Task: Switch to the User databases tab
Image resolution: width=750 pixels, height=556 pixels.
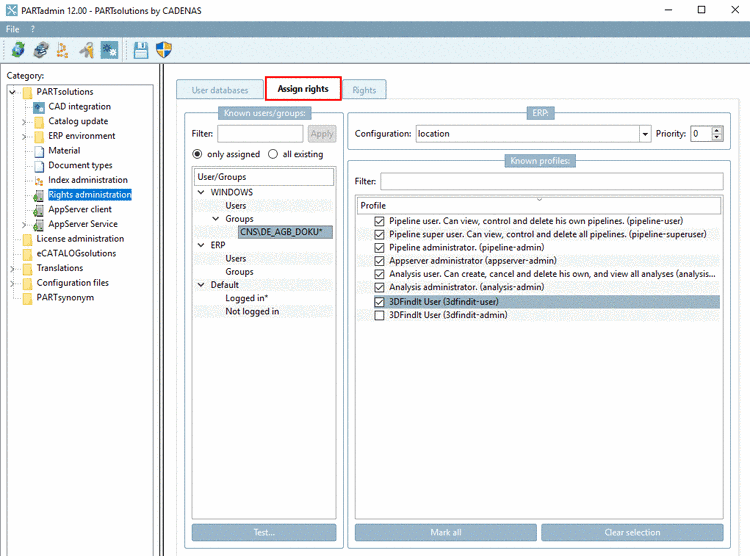Action: point(220,90)
